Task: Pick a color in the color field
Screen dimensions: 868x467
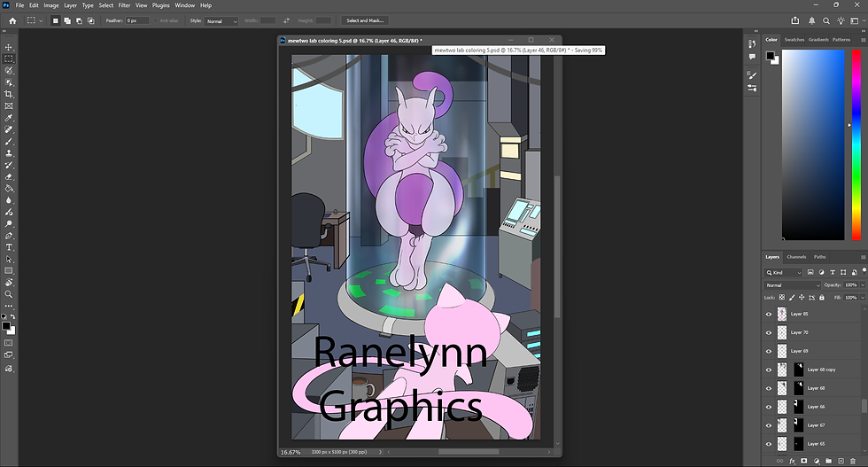Action: tap(813, 144)
